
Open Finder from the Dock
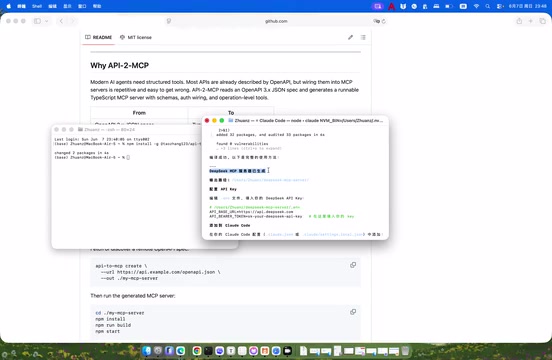pos(147,350)
